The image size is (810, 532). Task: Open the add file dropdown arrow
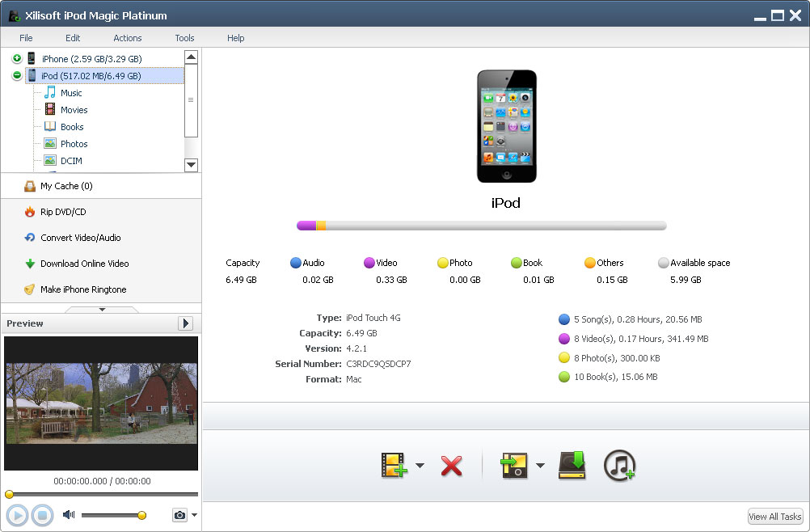click(x=420, y=466)
